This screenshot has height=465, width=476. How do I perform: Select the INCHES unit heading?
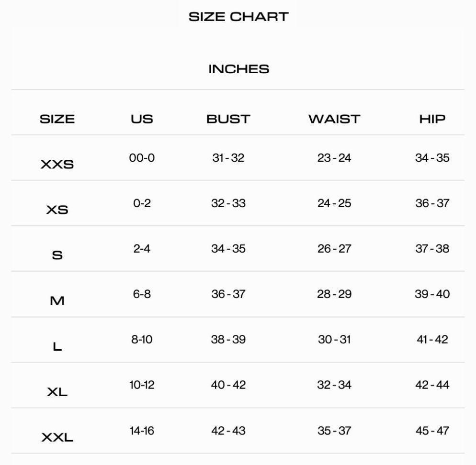coord(238,69)
